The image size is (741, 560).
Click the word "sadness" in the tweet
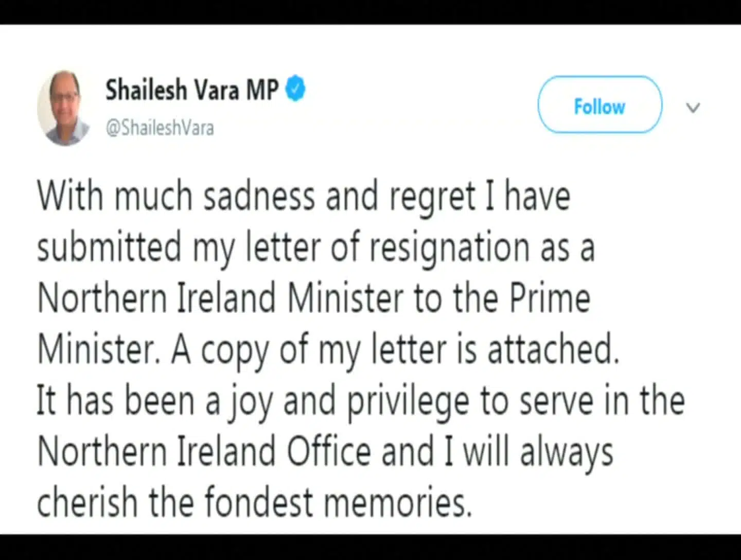[x=259, y=196]
